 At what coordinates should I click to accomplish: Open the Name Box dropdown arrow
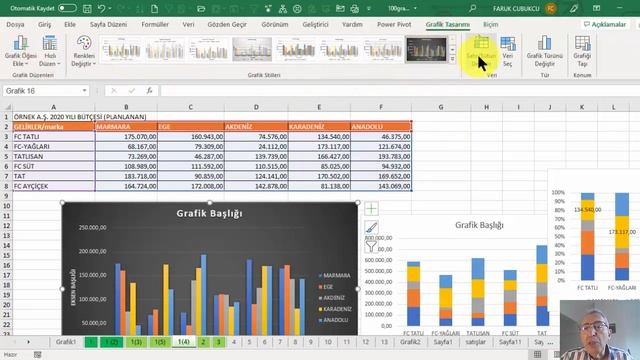click(84, 91)
